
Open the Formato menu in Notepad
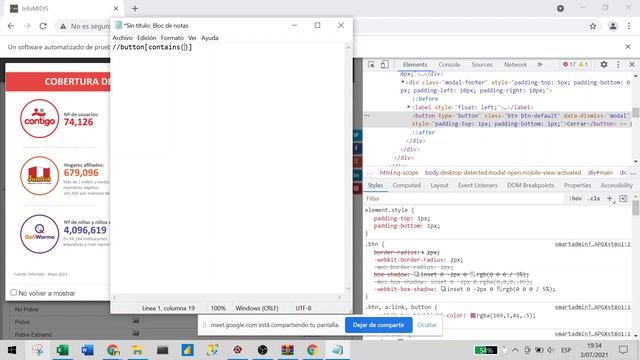pos(172,38)
